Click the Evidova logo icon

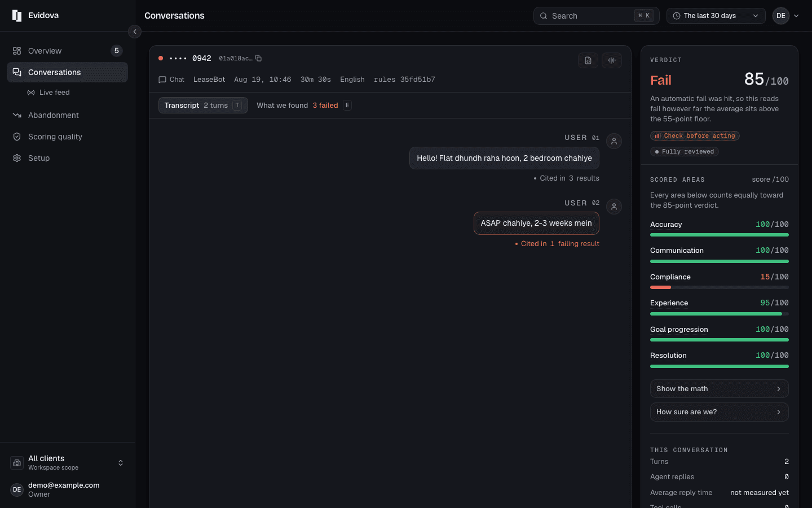17,16
